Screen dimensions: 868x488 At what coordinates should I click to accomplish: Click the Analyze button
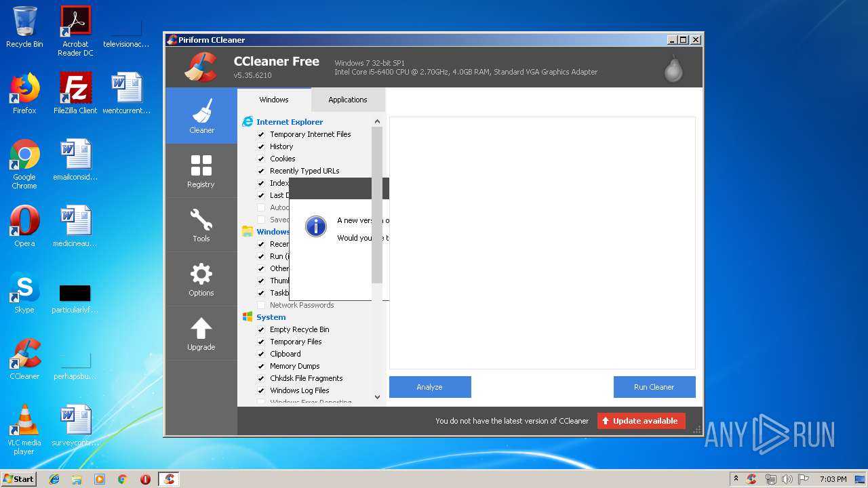pyautogui.click(x=430, y=387)
